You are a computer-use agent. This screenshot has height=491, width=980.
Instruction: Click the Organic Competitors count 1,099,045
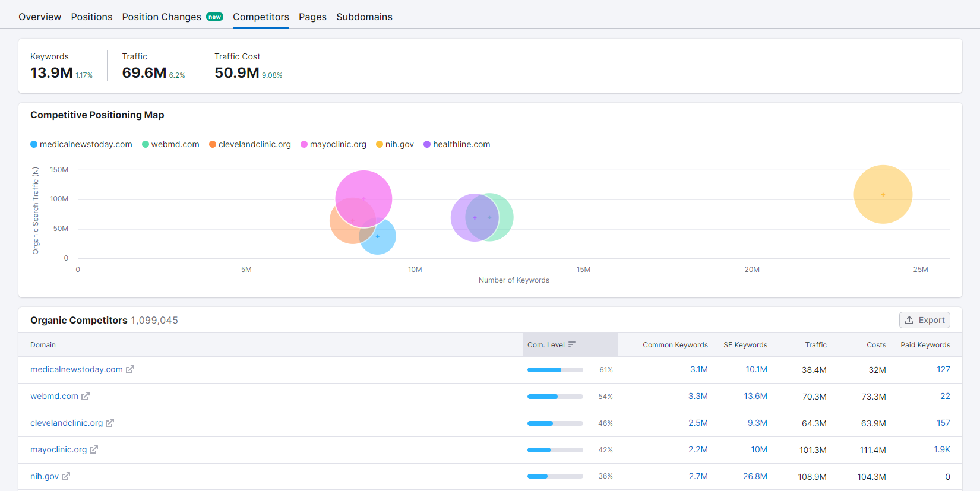point(154,320)
